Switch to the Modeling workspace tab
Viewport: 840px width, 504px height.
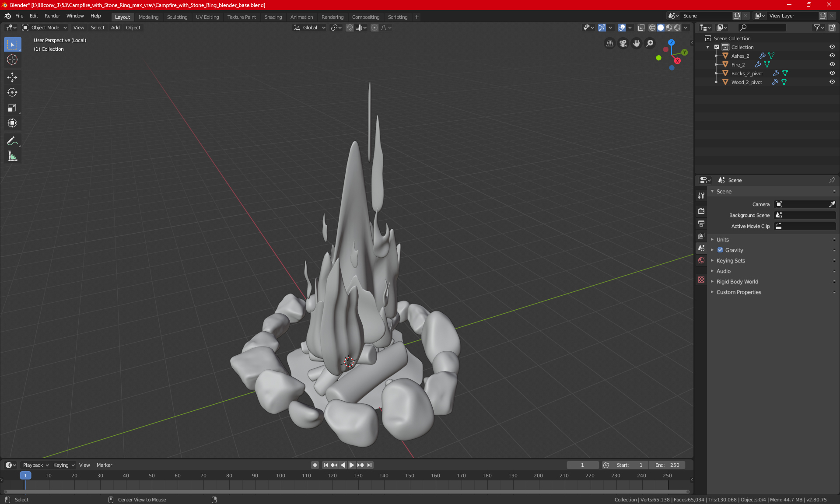[148, 17]
